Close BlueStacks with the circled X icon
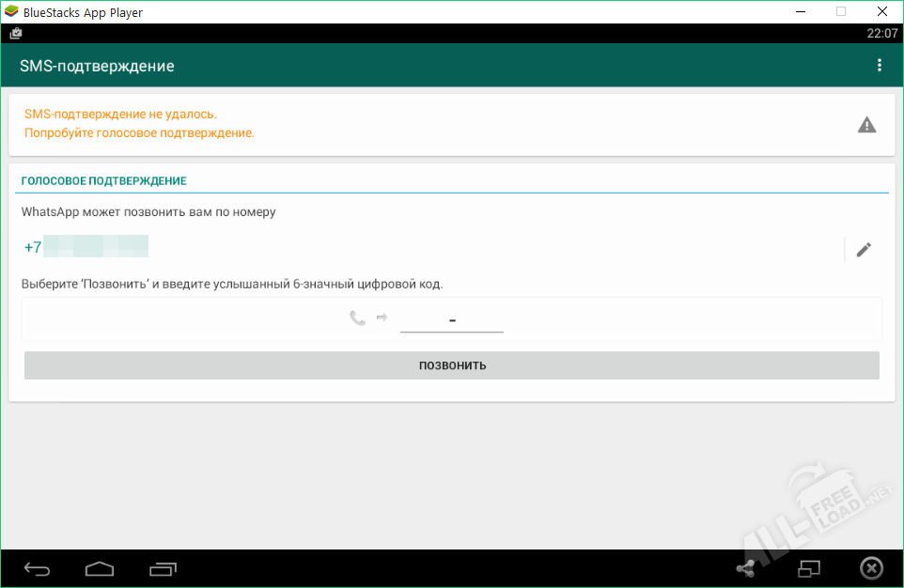This screenshot has height=588, width=904. (871, 568)
